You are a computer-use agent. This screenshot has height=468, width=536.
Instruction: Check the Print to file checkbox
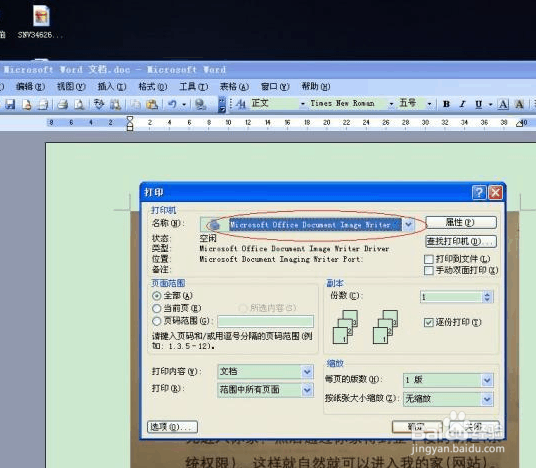428,259
